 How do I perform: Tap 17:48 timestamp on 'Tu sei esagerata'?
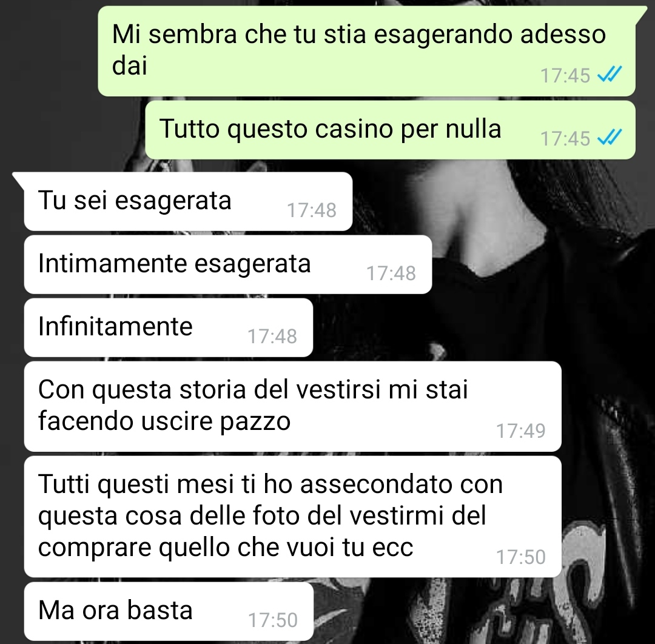click(312, 210)
